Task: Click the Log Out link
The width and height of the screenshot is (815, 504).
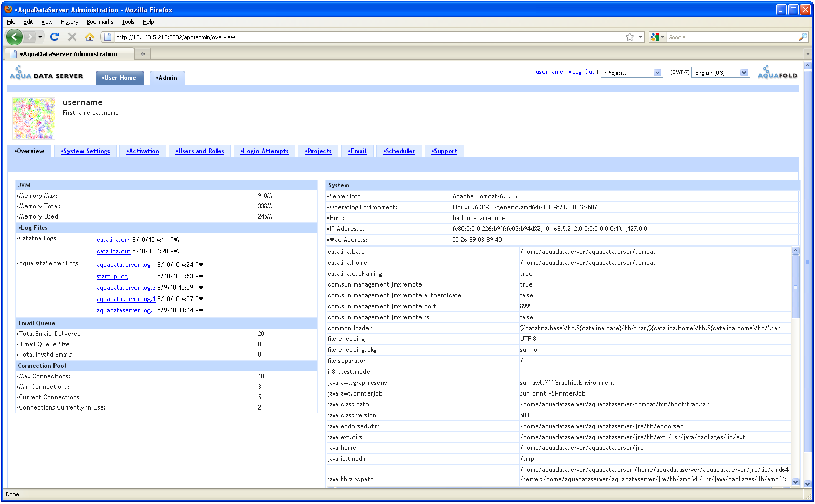Action: [582, 72]
